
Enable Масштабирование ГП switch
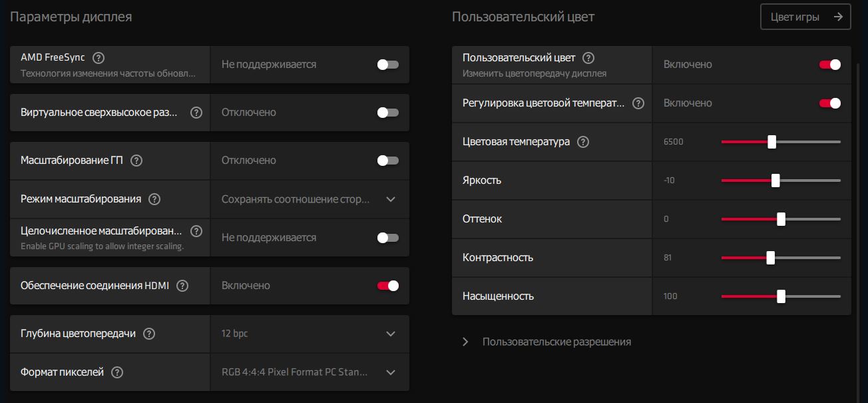click(x=388, y=161)
